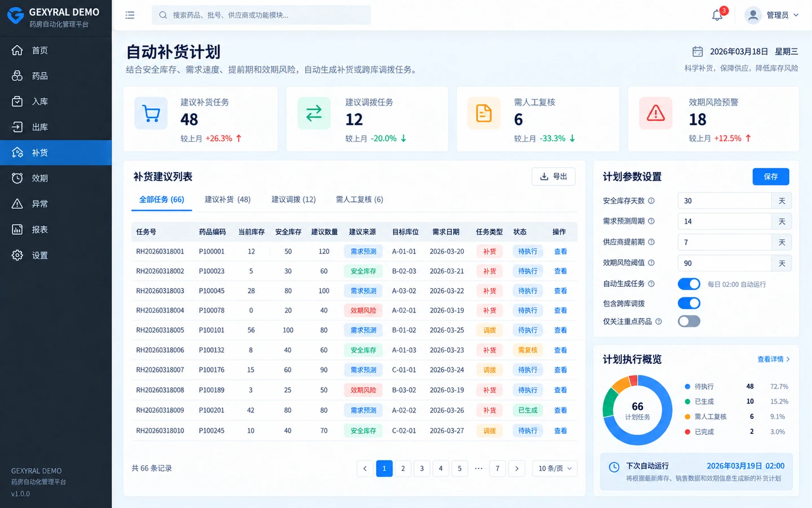The height and width of the screenshot is (508, 812).
Task: Click the 保存 save button
Action: (x=771, y=177)
